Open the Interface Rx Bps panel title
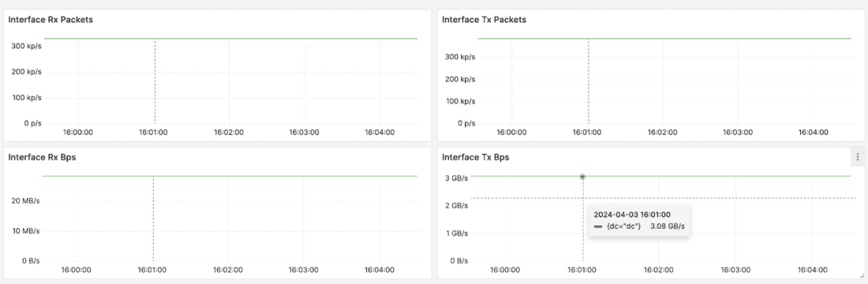 pyautogui.click(x=42, y=157)
